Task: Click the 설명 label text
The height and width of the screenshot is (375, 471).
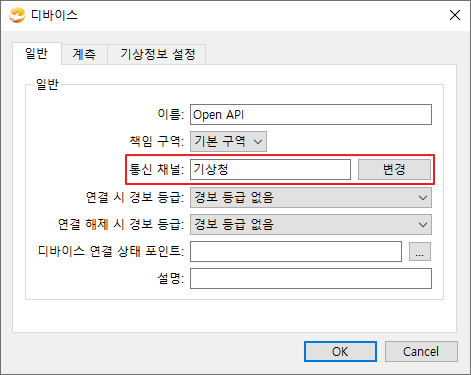Action: coord(170,278)
